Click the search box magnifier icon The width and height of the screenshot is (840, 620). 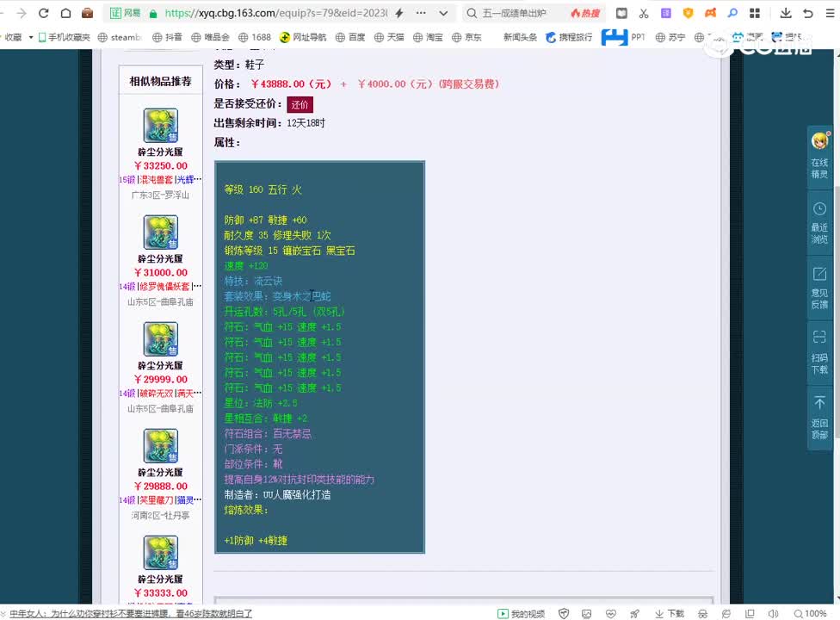[472, 13]
